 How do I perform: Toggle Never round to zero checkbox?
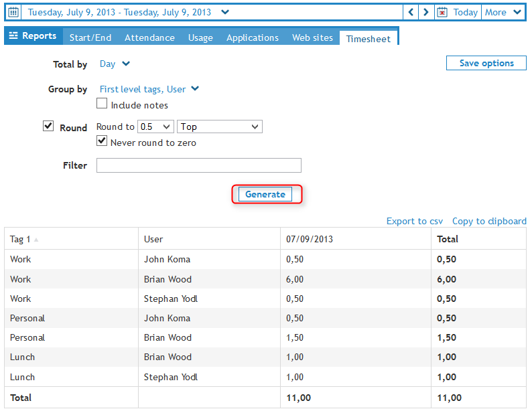(x=102, y=141)
